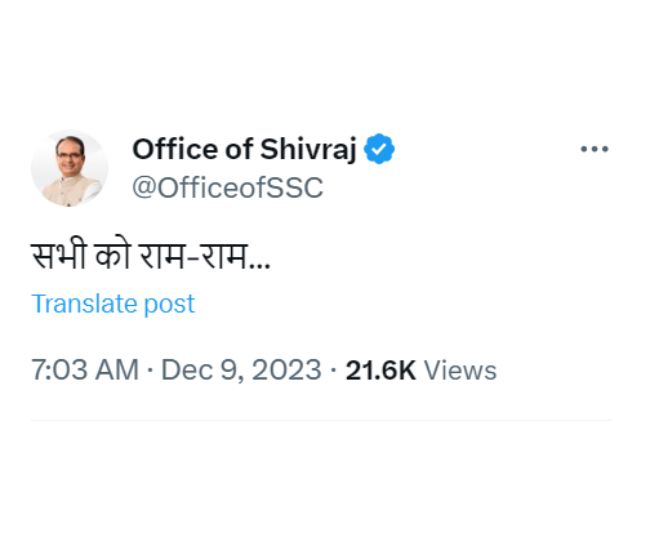650x540 pixels.
Task: Click the Translate post link
Action: pos(113,304)
